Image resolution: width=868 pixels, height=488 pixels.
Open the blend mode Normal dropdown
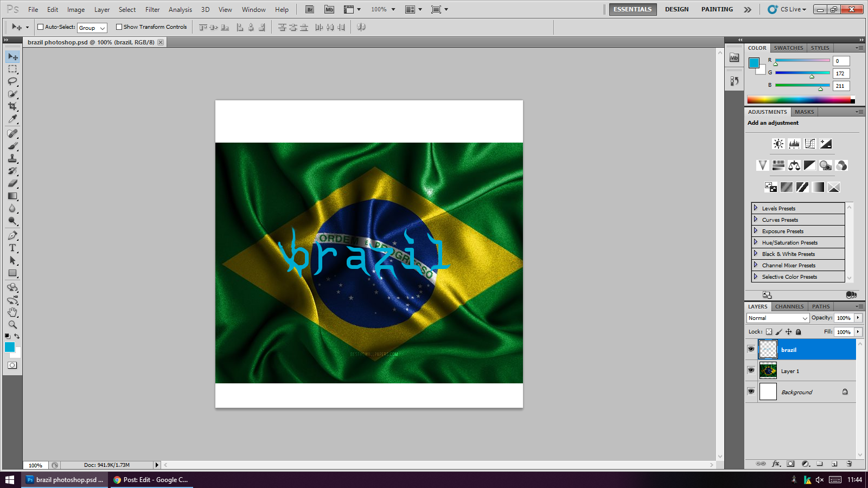[x=778, y=318]
